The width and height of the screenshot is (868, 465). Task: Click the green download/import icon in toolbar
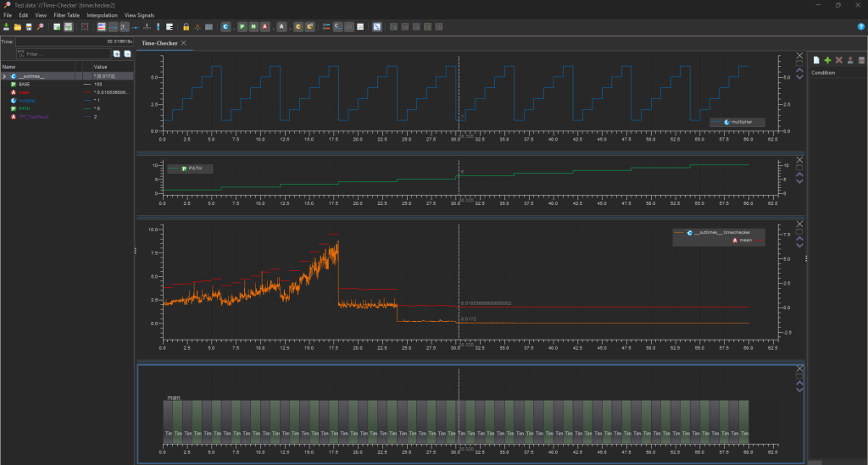coord(7,27)
